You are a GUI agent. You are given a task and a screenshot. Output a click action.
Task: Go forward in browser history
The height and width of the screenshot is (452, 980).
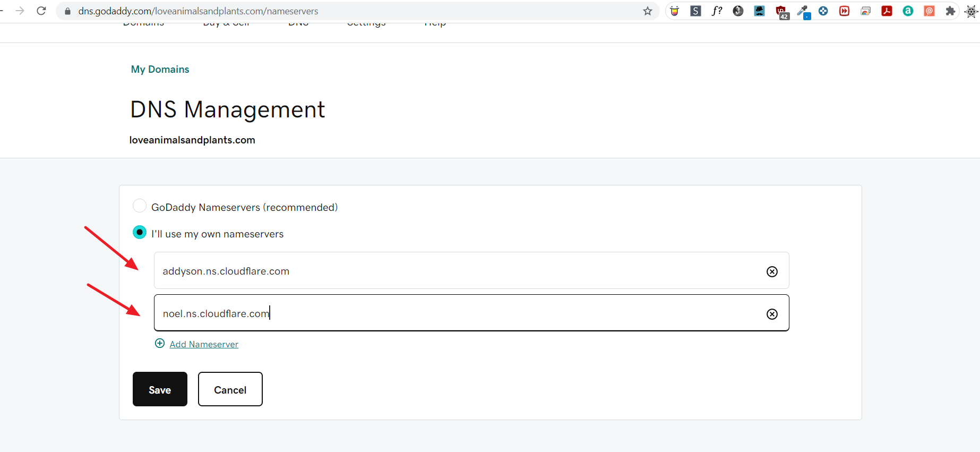(x=20, y=11)
